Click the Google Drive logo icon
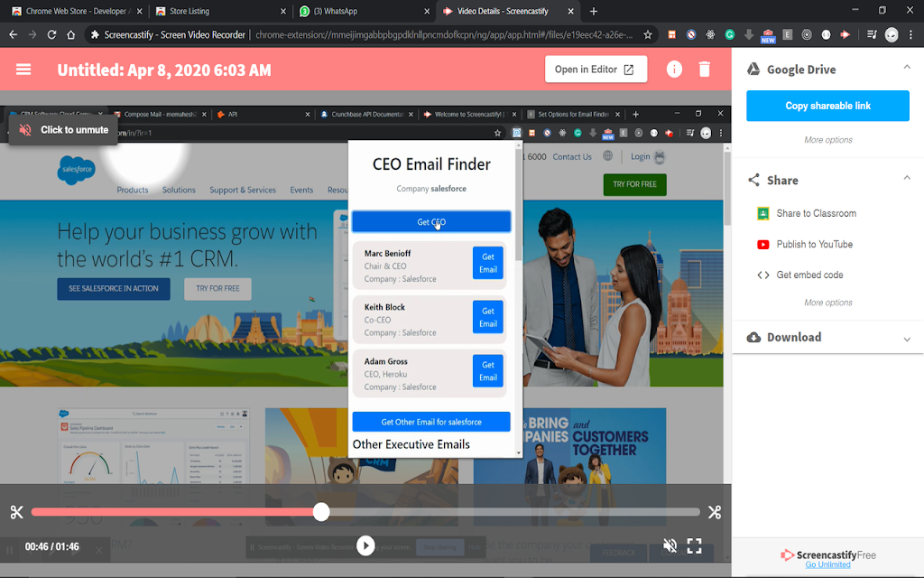924x578 pixels. click(x=753, y=69)
